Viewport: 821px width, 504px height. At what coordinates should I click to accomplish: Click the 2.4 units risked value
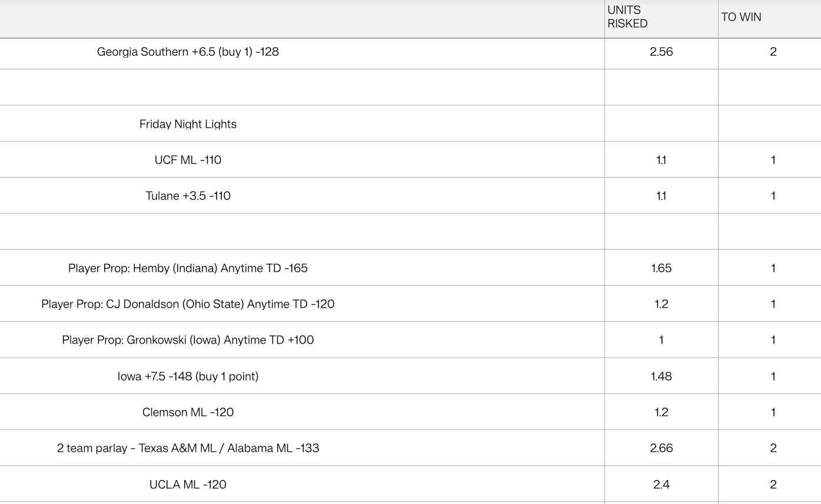coord(661,485)
